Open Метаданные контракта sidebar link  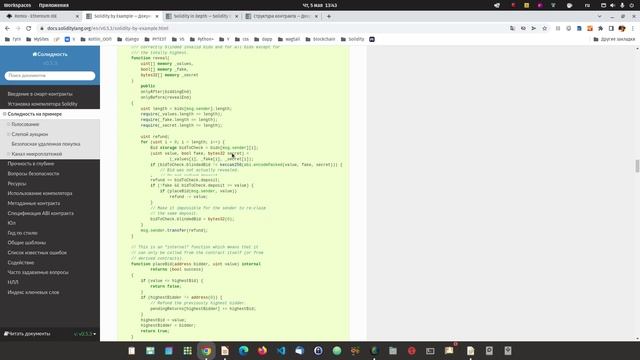point(34,203)
